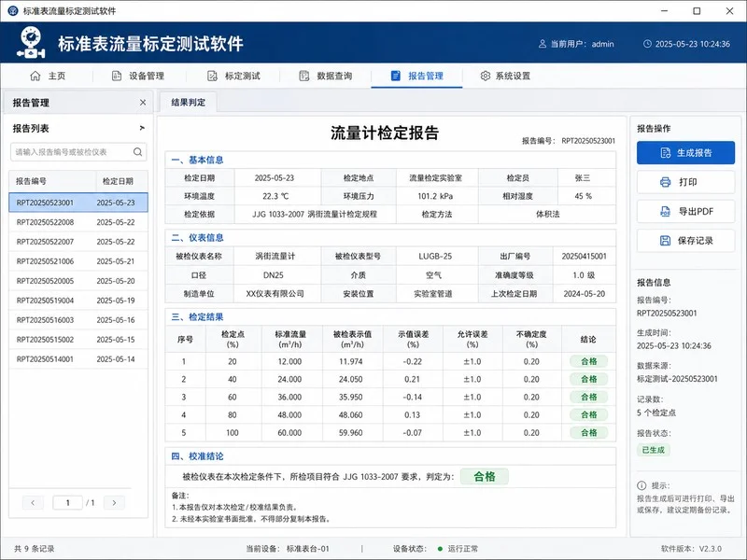Focus the report number search field

tap(78, 152)
